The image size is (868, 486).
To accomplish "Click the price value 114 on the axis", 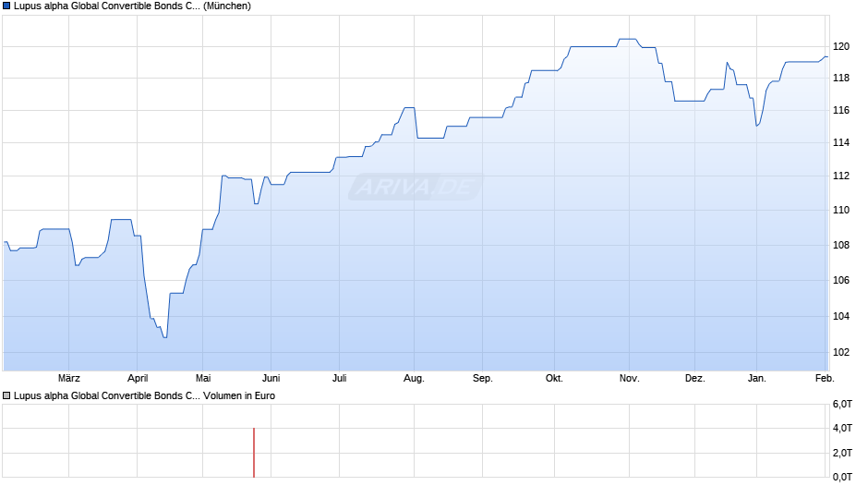I will 841,142.
